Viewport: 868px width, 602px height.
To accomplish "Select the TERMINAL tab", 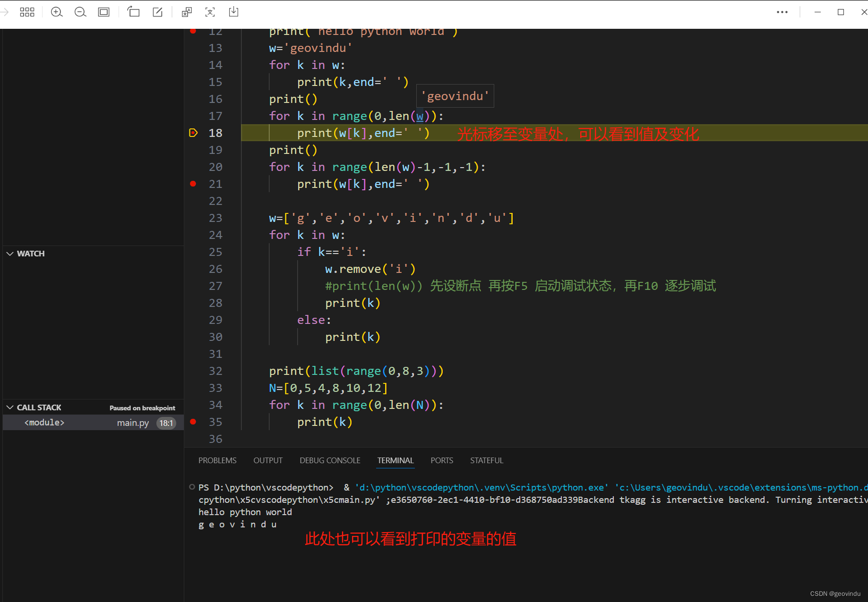I will click(x=395, y=460).
